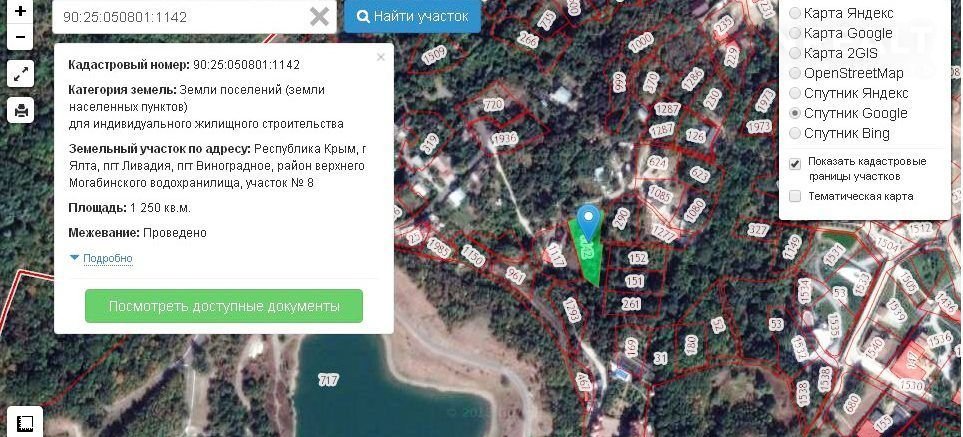Image resolution: width=963 pixels, height=437 pixels.
Task: Select Карта Google map layer
Action: [x=795, y=33]
